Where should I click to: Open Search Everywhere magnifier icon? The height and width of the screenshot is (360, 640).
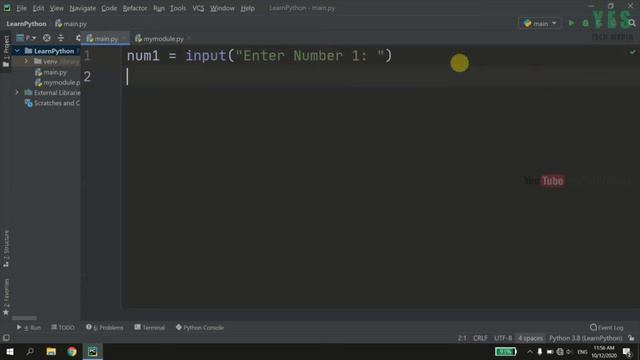click(x=632, y=24)
